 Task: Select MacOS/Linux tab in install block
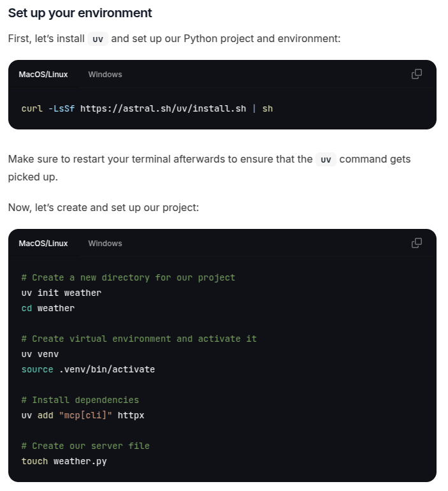point(43,75)
